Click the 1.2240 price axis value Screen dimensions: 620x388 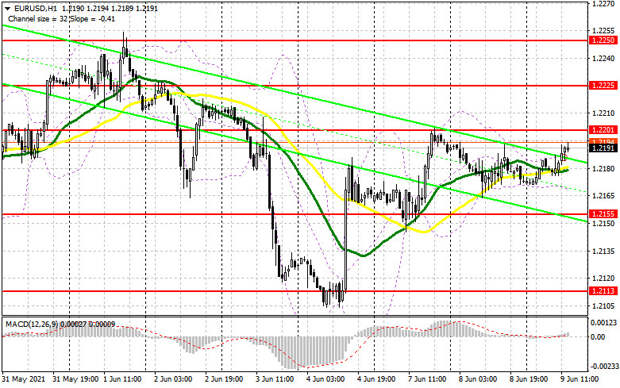[603, 59]
